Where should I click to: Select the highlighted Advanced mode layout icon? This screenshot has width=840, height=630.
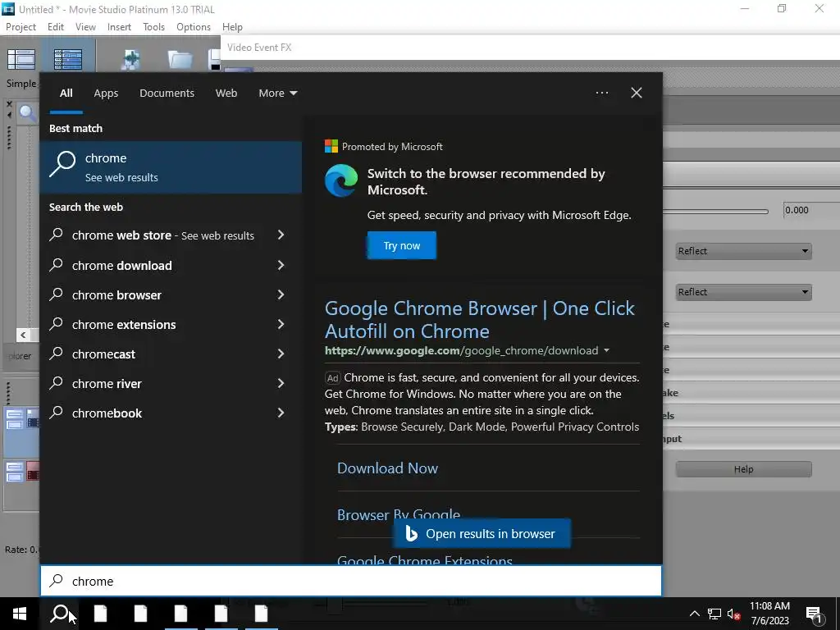(x=68, y=59)
